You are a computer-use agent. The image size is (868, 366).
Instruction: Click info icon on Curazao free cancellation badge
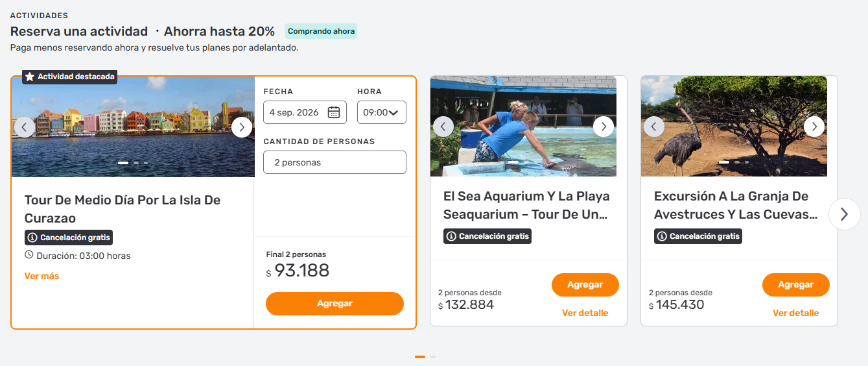pyautogui.click(x=32, y=238)
